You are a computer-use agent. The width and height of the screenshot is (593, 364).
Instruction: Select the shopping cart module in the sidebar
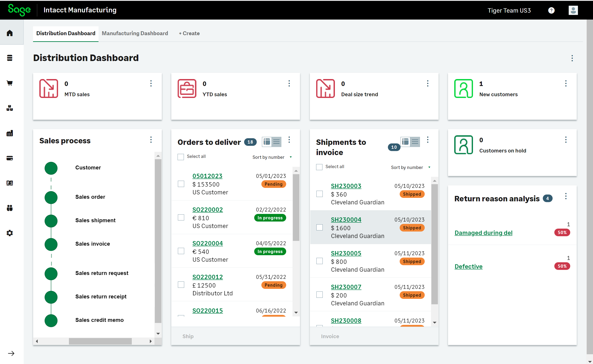point(10,83)
